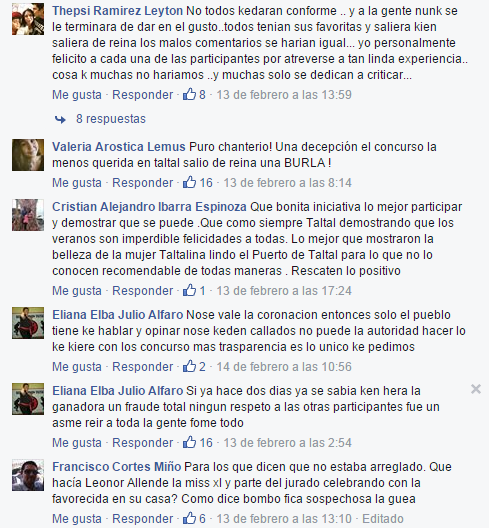
Task: Click thumbs-up icon showing 2 likes
Action: [189, 366]
